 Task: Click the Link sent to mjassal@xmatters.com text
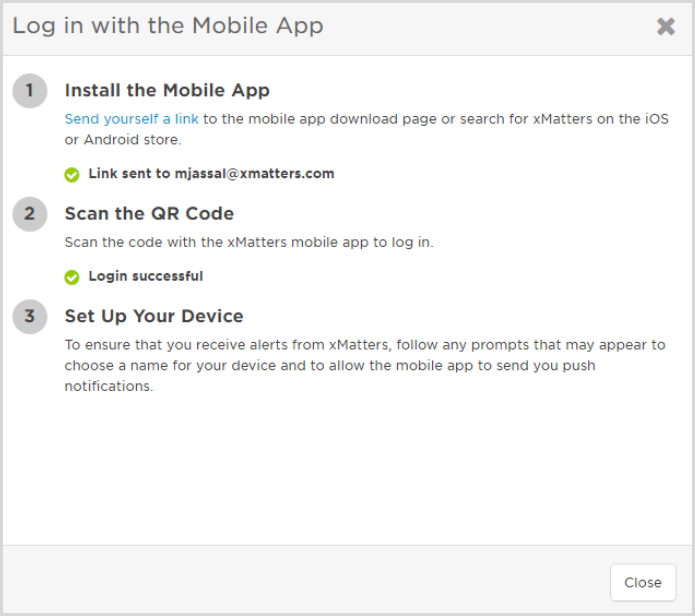211,174
